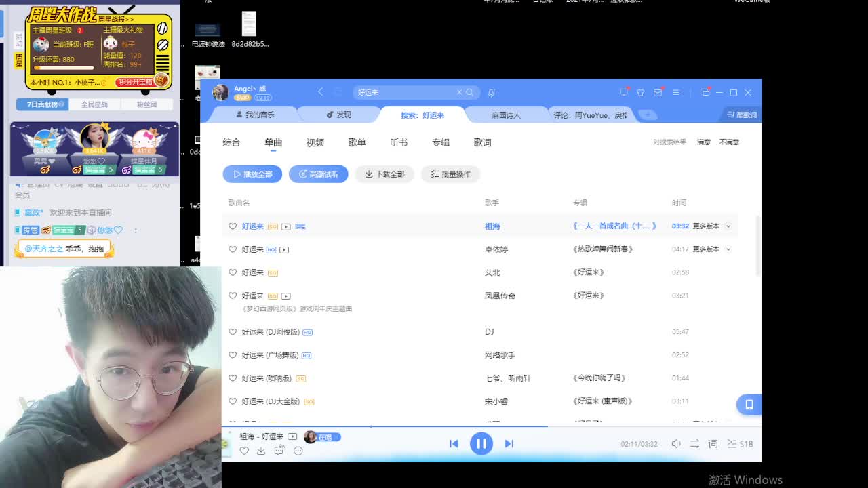
Task: Add a new tab with plus
Action: (648, 115)
